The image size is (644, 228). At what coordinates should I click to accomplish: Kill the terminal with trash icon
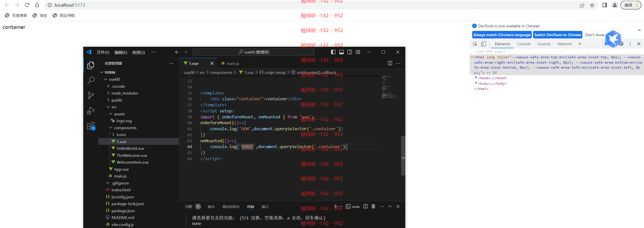373,206
